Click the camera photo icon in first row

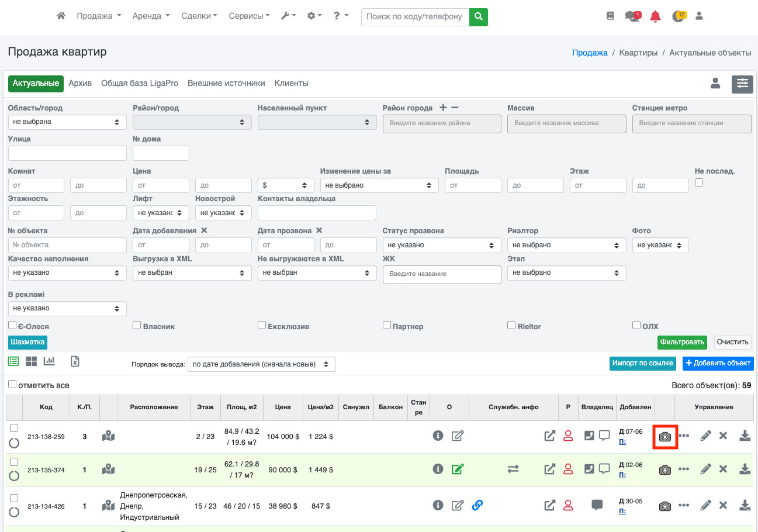[664, 437]
